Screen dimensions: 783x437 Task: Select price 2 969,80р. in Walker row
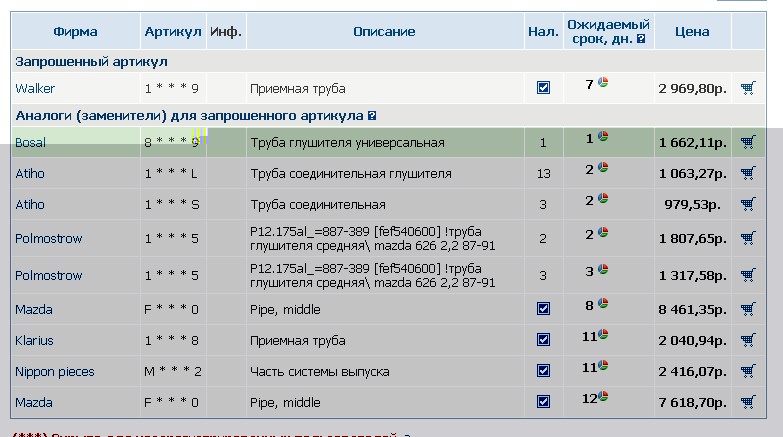[692, 88]
